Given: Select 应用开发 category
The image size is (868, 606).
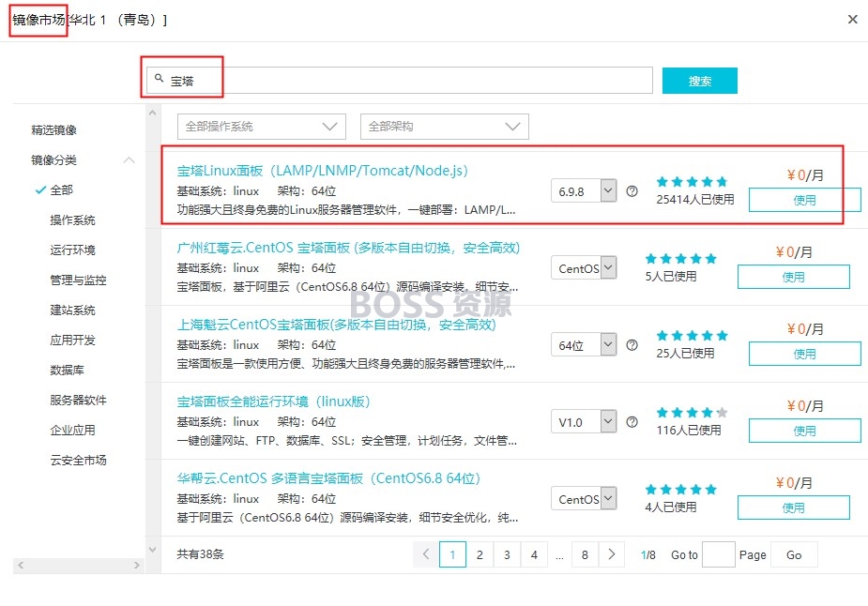Looking at the screenshot, I should (x=72, y=341).
